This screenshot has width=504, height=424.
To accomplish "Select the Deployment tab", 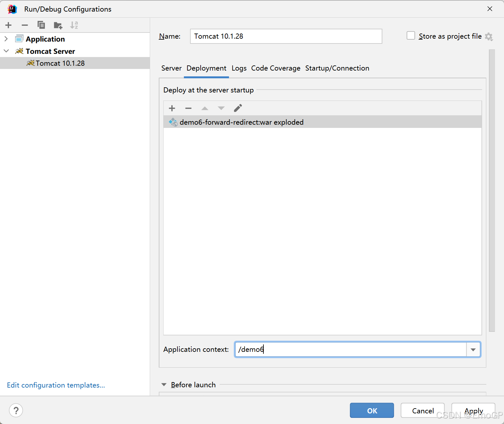I will click(206, 68).
